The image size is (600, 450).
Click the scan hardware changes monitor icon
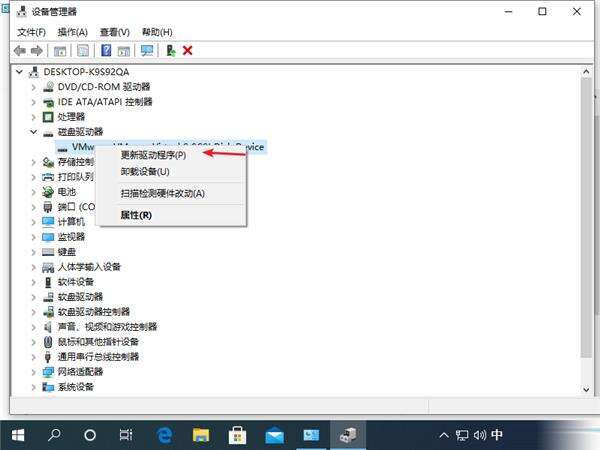pos(147,51)
